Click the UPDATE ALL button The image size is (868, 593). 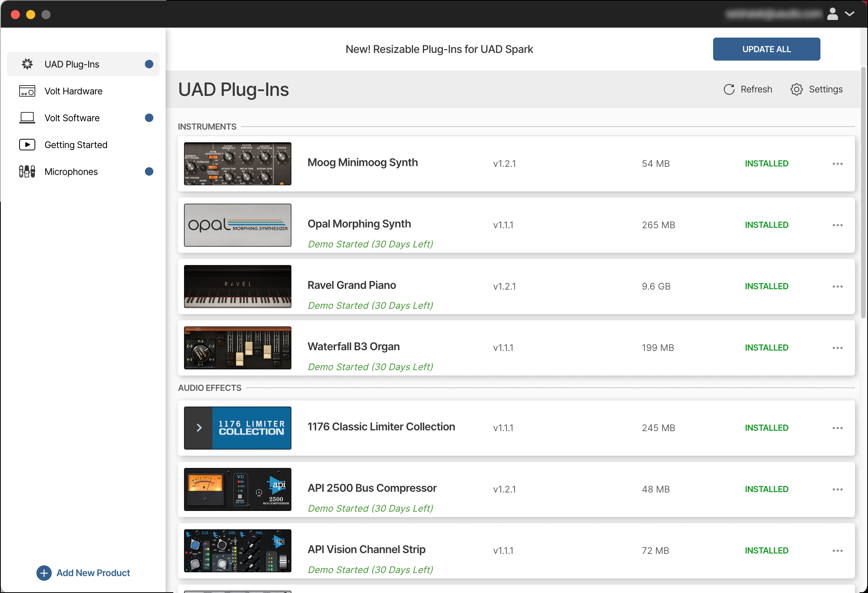(x=766, y=49)
